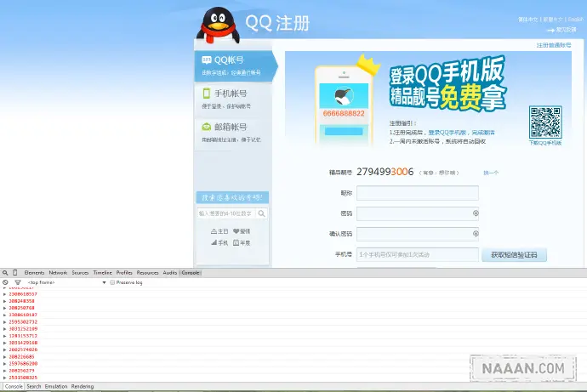Click the 下载QQ手机版 link under QR code

(x=545, y=143)
